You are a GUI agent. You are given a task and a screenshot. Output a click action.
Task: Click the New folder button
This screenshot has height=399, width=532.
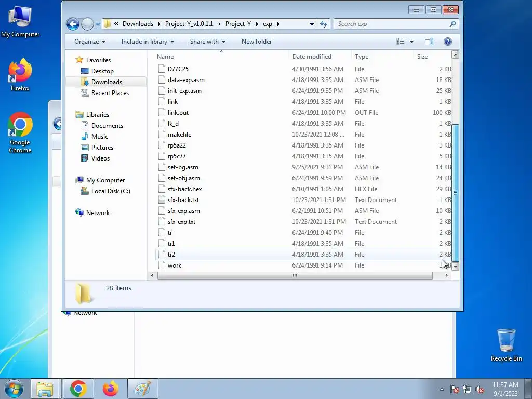click(x=257, y=42)
